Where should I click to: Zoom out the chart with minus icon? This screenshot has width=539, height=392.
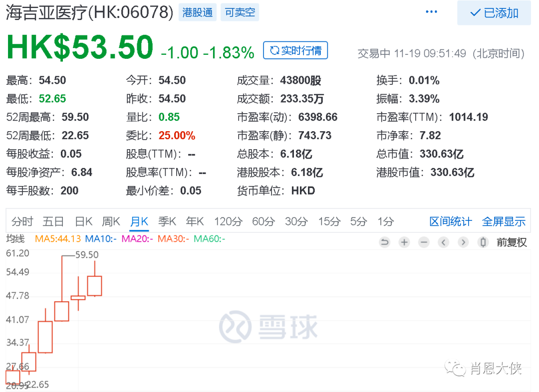(424, 242)
